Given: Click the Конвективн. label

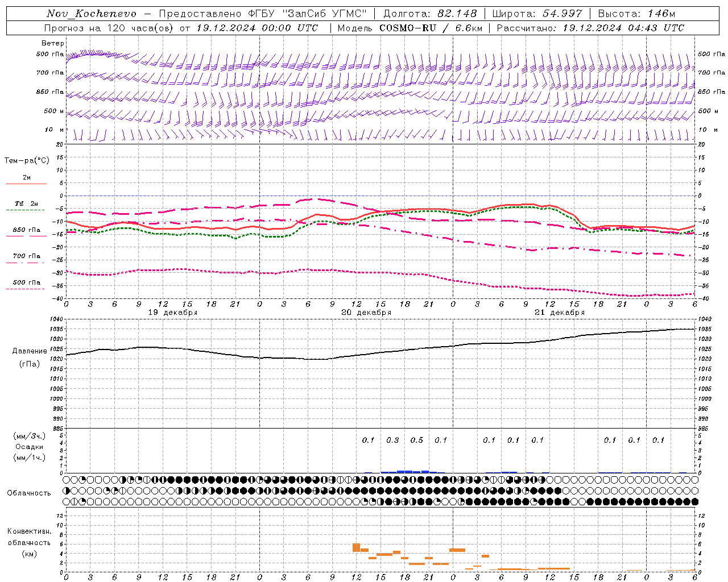Looking at the screenshot, I should point(29,531).
